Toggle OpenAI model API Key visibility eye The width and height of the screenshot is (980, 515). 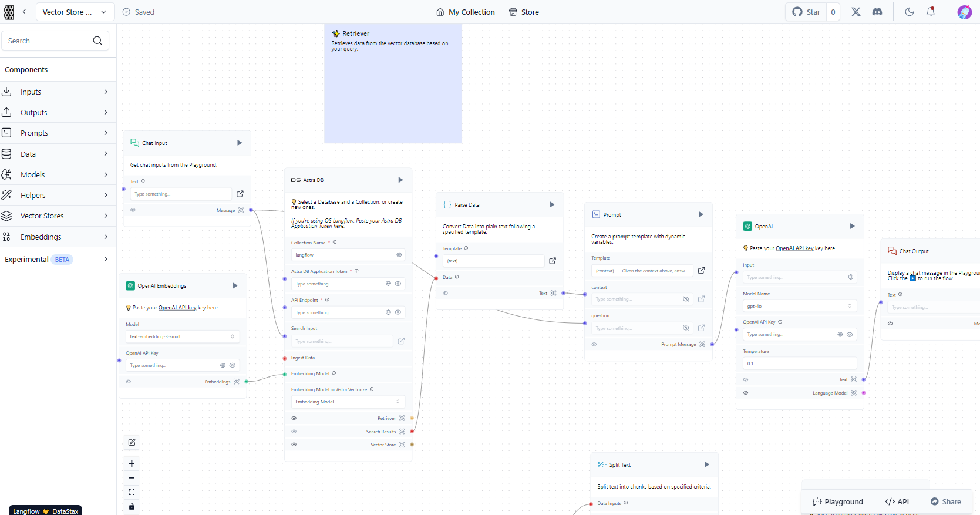(850, 334)
